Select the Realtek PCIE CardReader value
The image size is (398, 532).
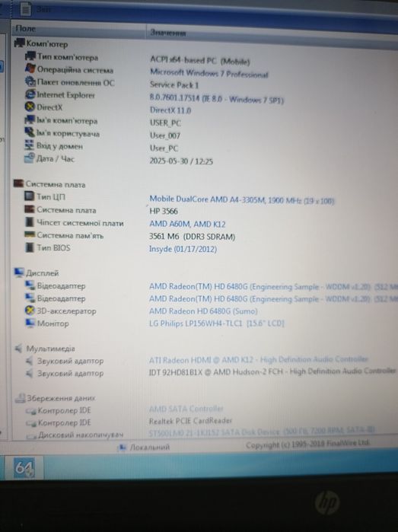point(190,421)
